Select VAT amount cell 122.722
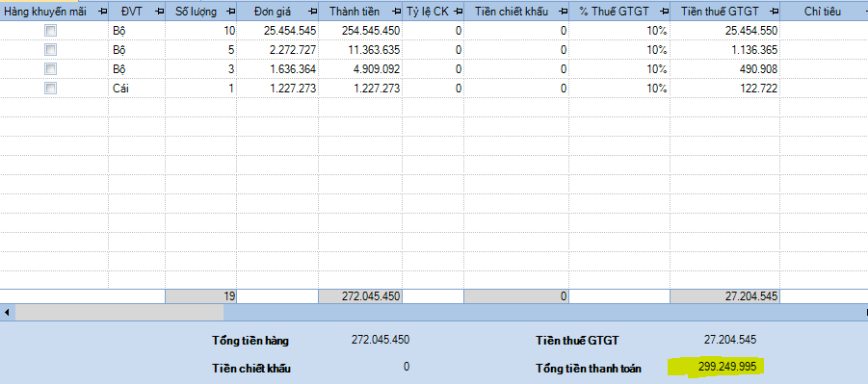The height and width of the screenshot is (384, 868). point(725,88)
